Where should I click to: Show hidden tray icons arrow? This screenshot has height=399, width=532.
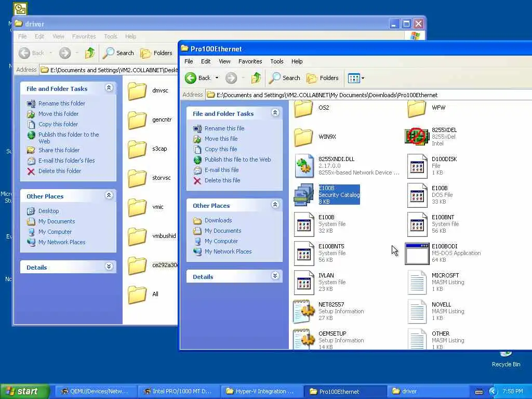pos(493,392)
